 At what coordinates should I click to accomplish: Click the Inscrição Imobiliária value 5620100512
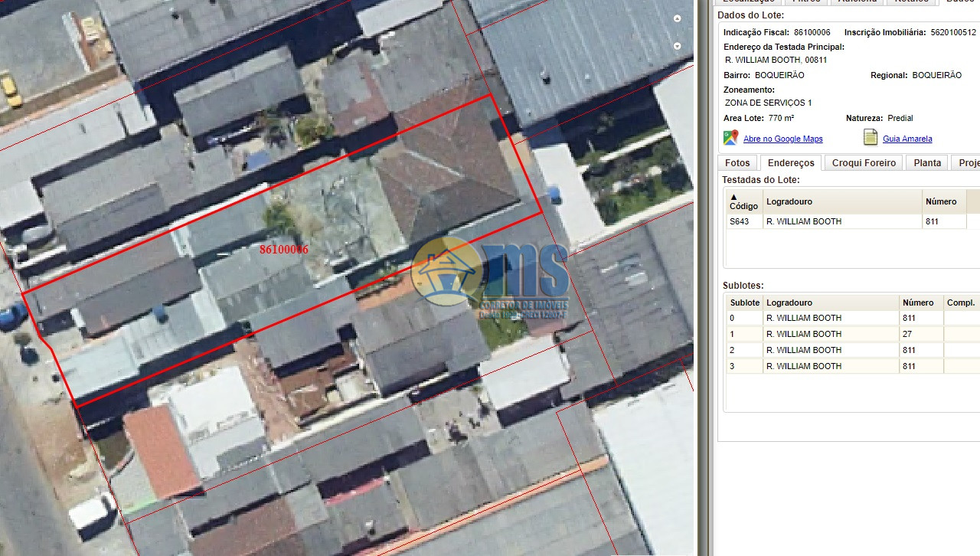953,32
